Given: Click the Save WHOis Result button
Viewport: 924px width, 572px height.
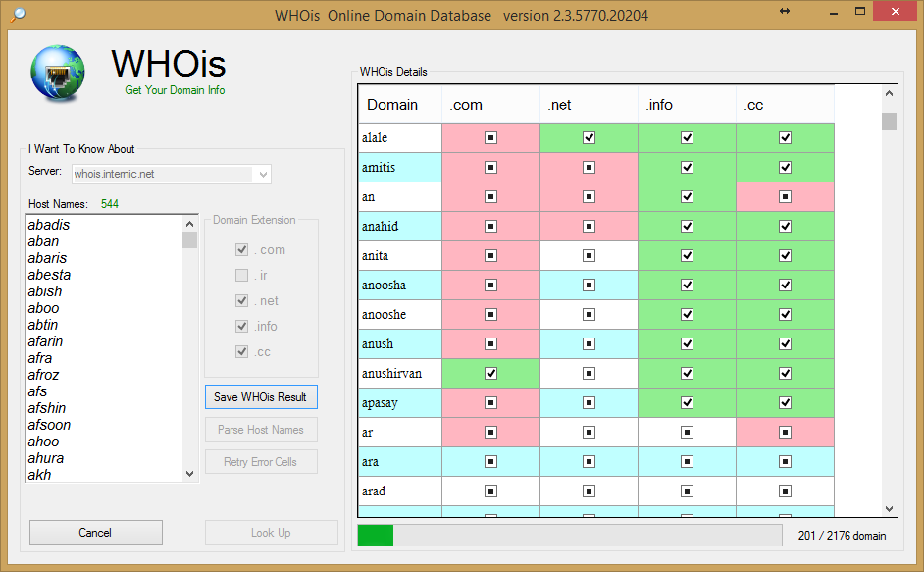Looking at the screenshot, I should [x=261, y=396].
